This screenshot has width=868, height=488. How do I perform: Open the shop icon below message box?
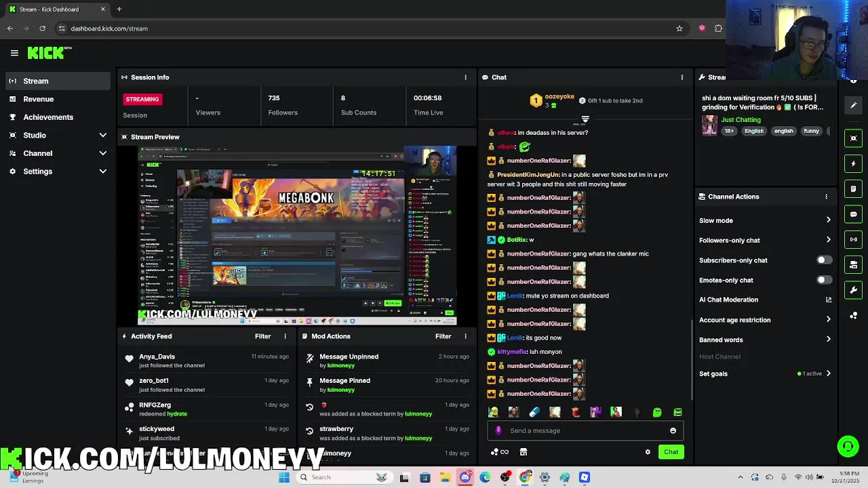click(524, 452)
